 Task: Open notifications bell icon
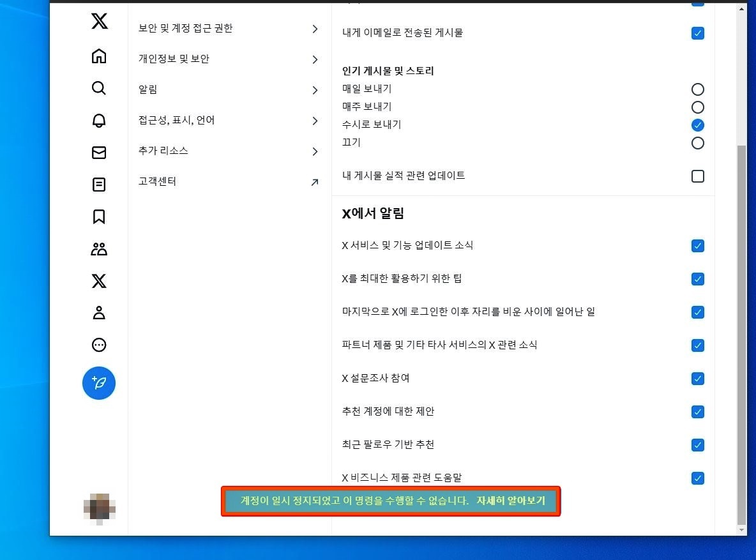[99, 120]
